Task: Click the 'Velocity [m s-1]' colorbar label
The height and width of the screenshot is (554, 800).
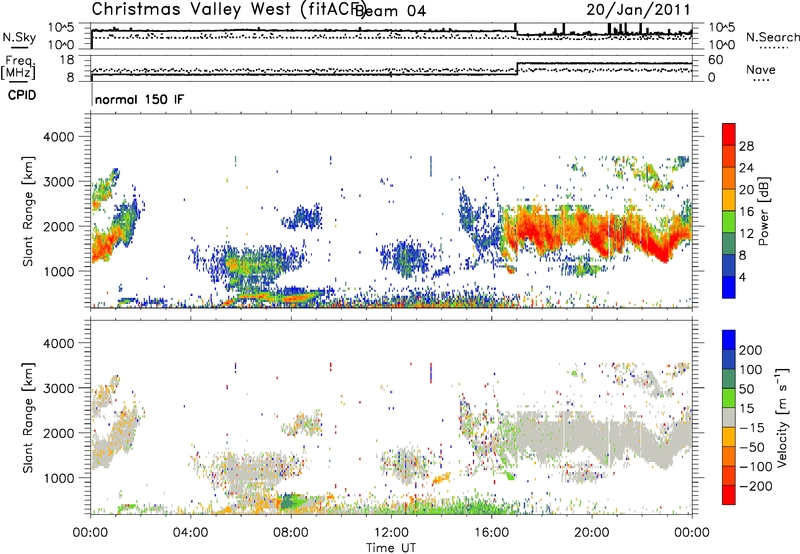Action: 781,418
